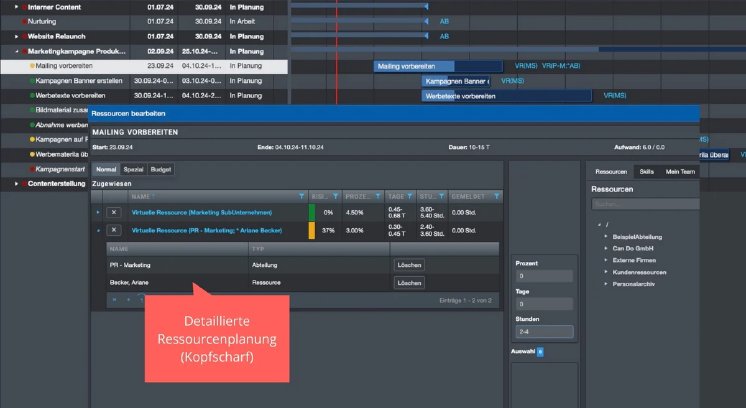
Task: Remove the Marketing SubUnternehmen resource with X
Action: 113,213
